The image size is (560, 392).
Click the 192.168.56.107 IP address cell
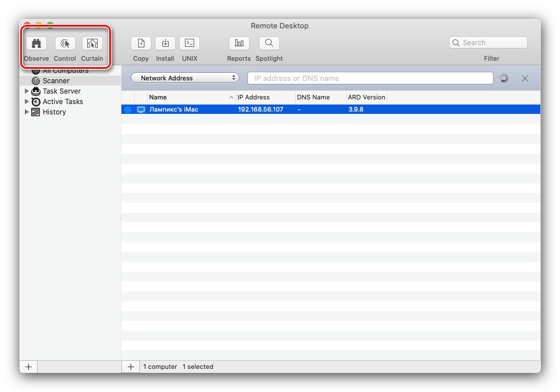(261, 109)
